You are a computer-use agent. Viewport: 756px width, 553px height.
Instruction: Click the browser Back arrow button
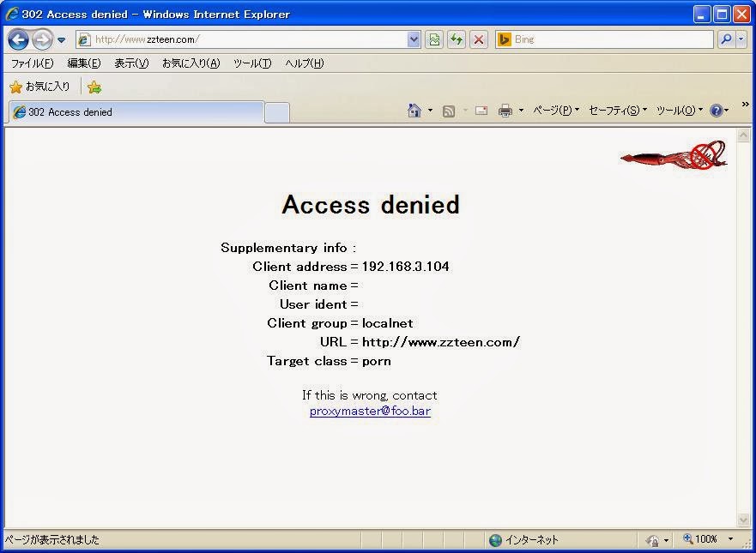(x=18, y=40)
